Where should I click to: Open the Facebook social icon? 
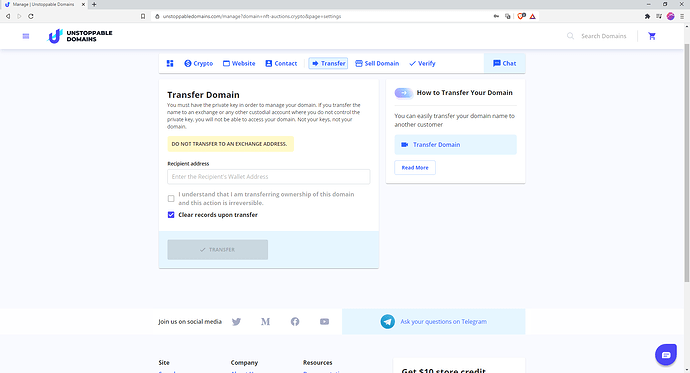[295, 322]
